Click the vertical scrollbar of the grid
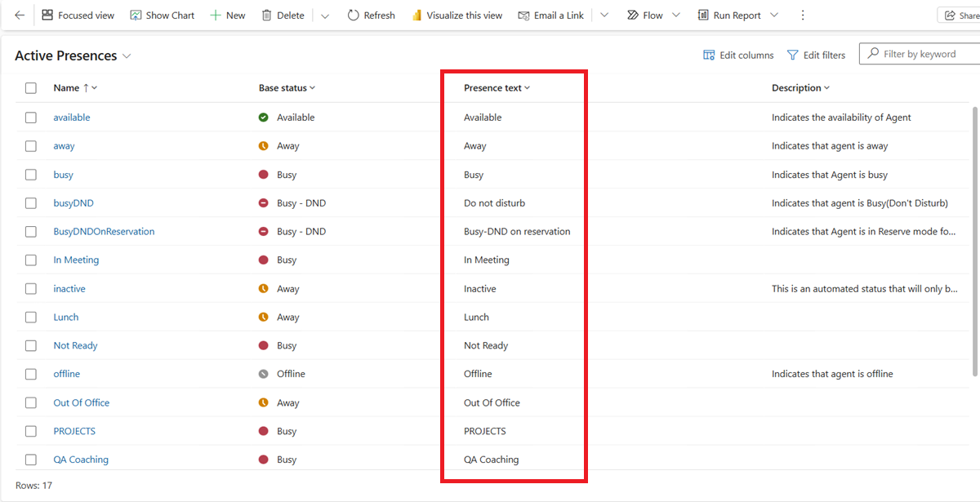The height and width of the screenshot is (502, 980). click(973, 241)
